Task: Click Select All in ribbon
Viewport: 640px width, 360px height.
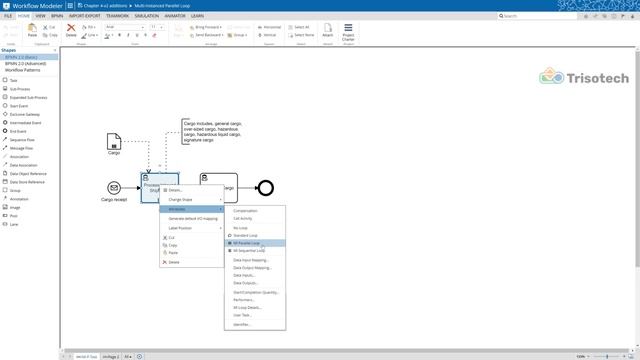Action: pyautogui.click(x=298, y=27)
